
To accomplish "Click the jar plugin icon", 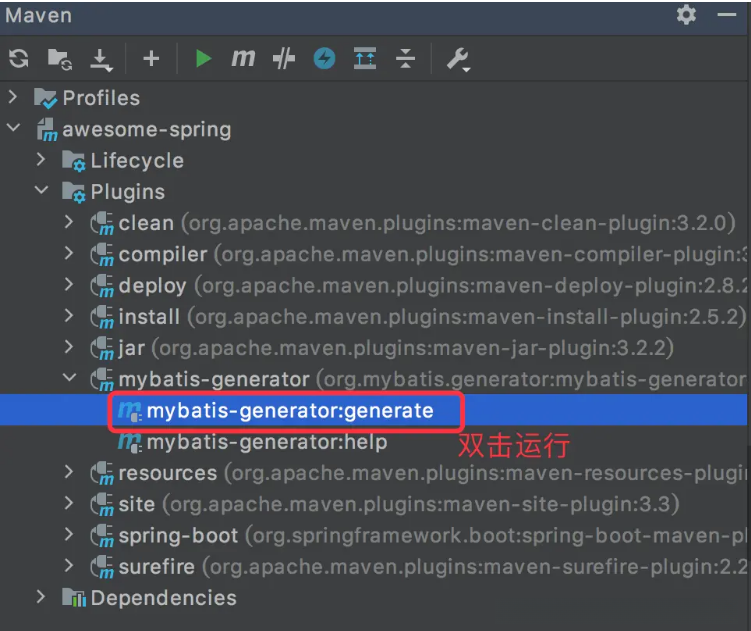I will pos(102,348).
